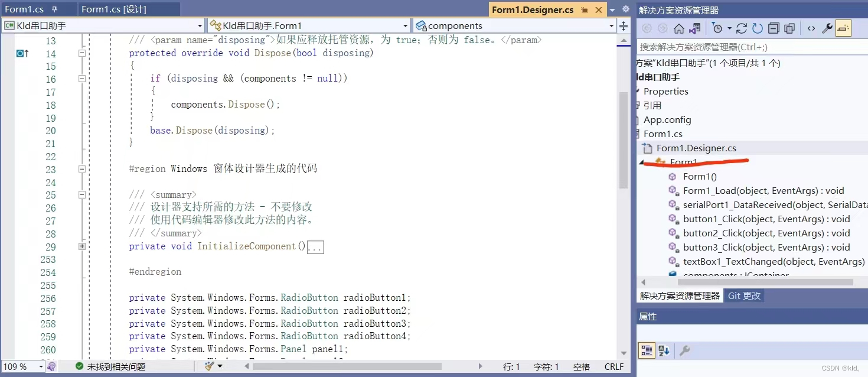This screenshot has height=377, width=868.
Task: Select Form1_Load method in the tree
Action: [763, 190]
